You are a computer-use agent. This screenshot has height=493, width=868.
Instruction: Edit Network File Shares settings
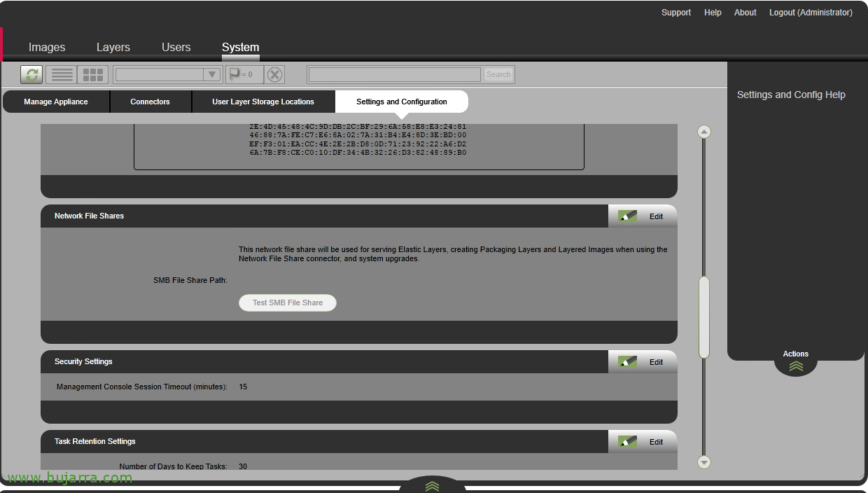(643, 216)
